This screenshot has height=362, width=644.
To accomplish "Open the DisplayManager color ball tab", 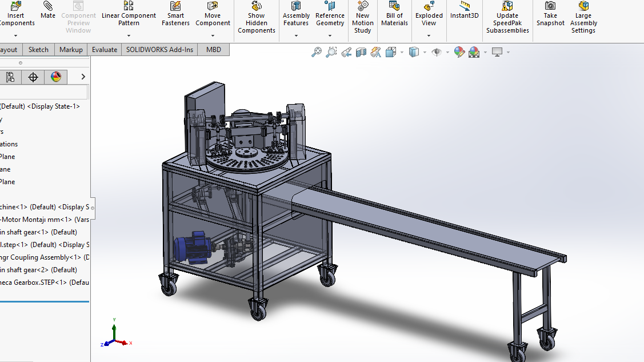I will [x=56, y=77].
